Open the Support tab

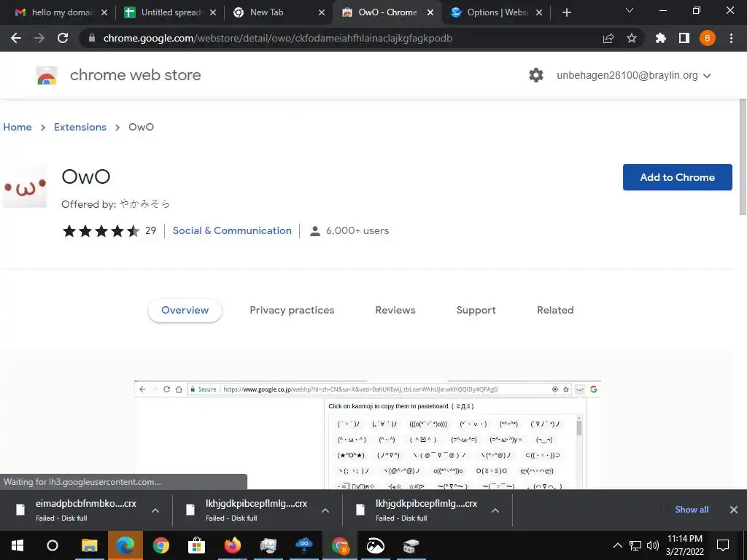click(x=476, y=310)
